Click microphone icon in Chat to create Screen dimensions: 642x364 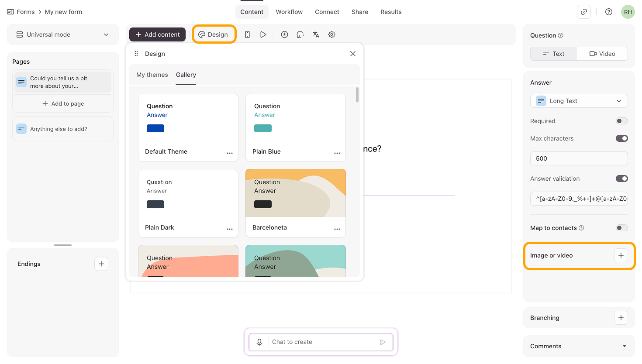pos(259,342)
